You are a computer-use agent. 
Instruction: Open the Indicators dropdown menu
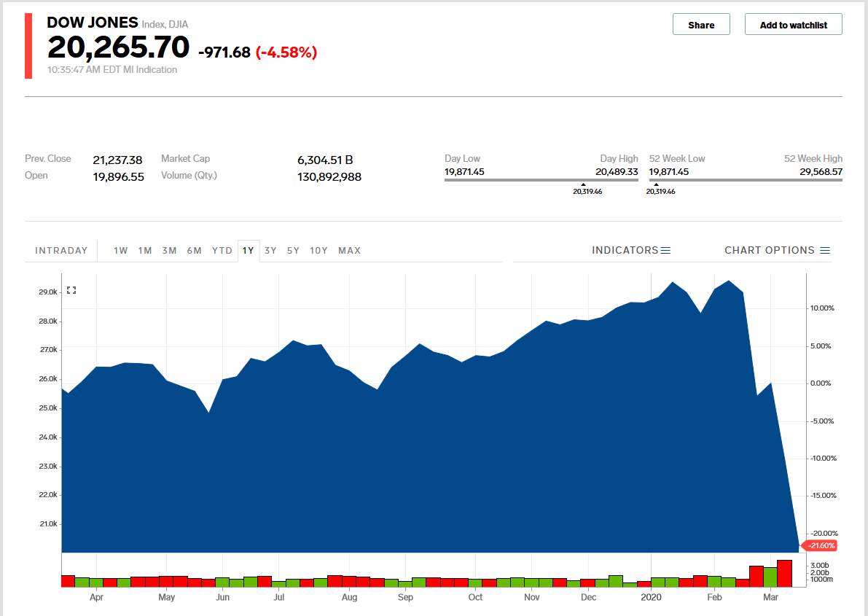[630, 250]
